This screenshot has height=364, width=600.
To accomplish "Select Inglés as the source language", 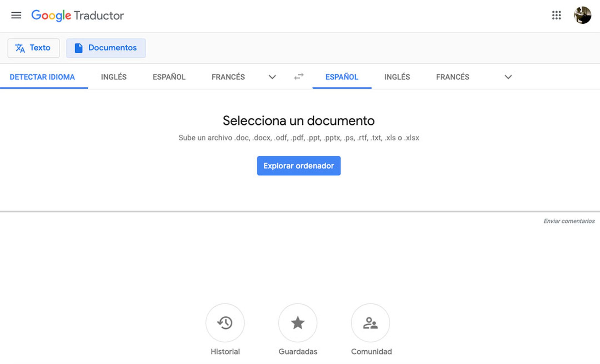I will click(x=114, y=77).
